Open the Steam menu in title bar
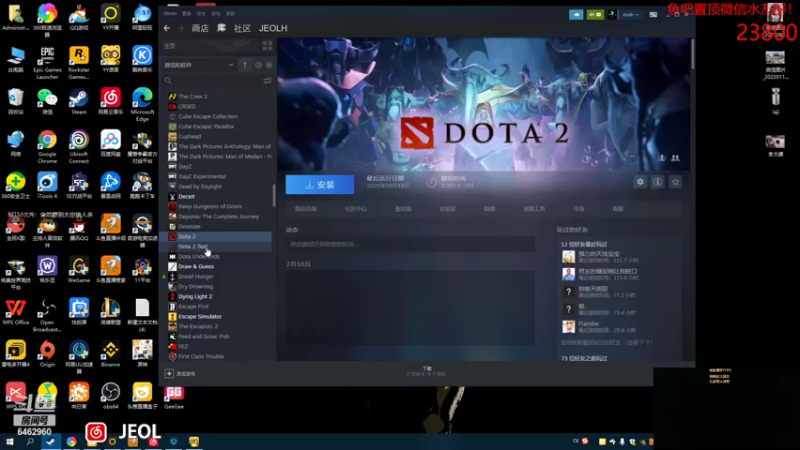800x450 pixels. pyautogui.click(x=170, y=14)
